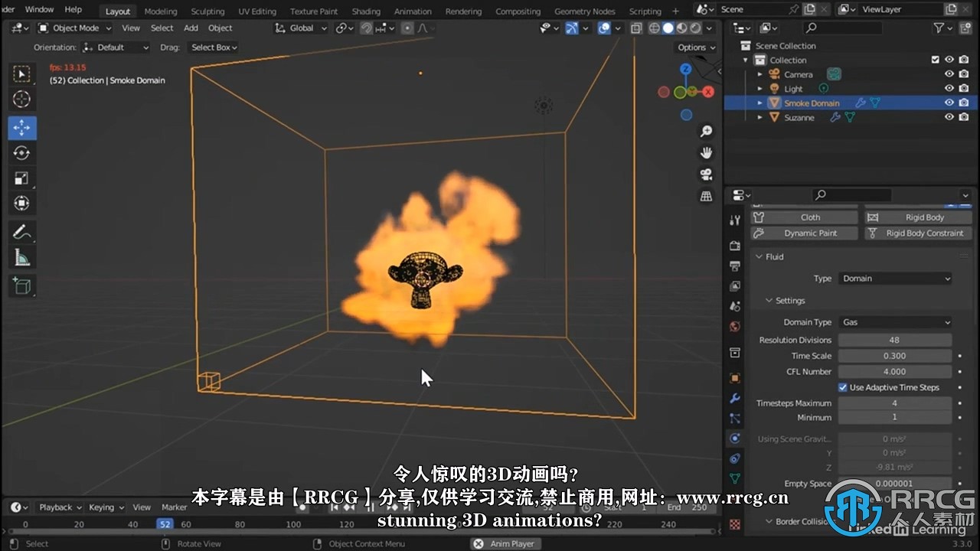
Task: Switch to the Sculpting workspace tab
Action: click(x=207, y=11)
